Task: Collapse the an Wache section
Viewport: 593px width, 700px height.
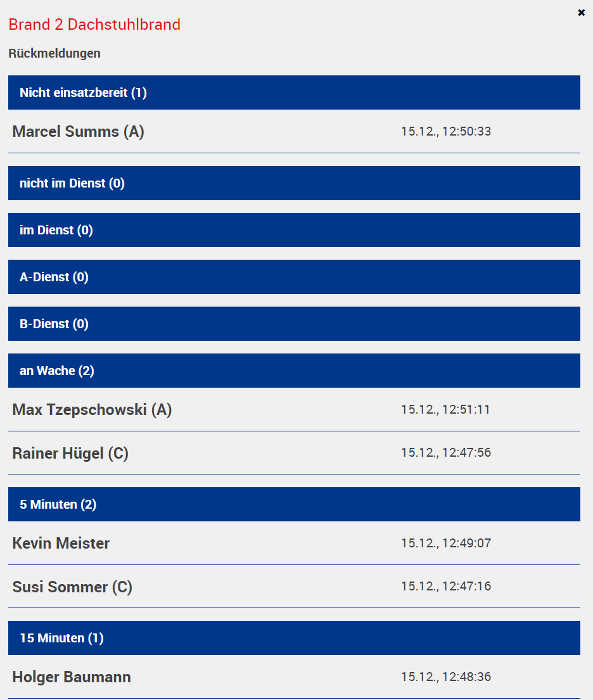Action: (294, 371)
